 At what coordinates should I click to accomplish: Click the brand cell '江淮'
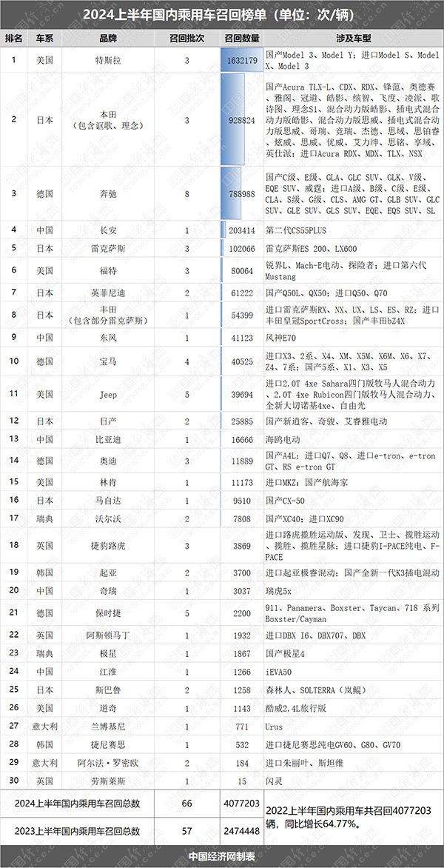(x=108, y=673)
